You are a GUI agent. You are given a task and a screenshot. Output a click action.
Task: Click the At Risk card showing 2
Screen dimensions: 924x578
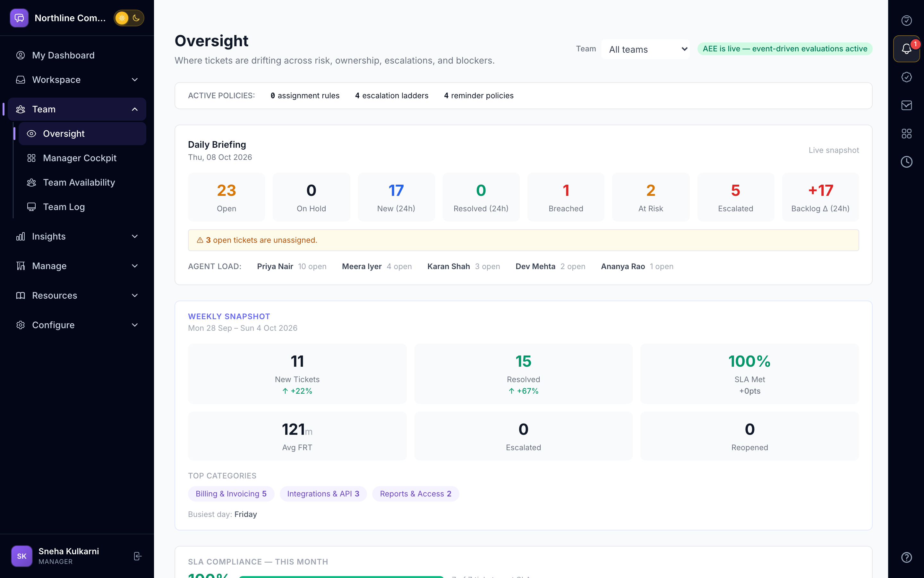651,197
